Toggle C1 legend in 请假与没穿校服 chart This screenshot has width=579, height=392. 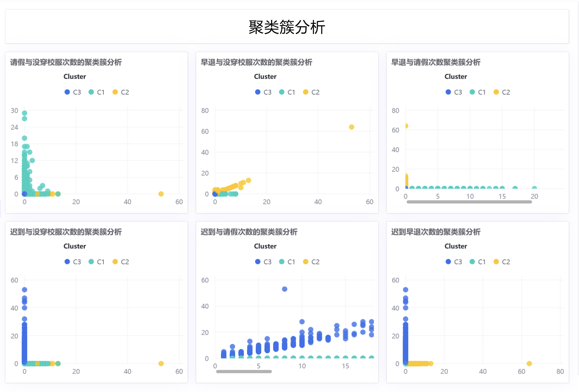[x=96, y=92]
